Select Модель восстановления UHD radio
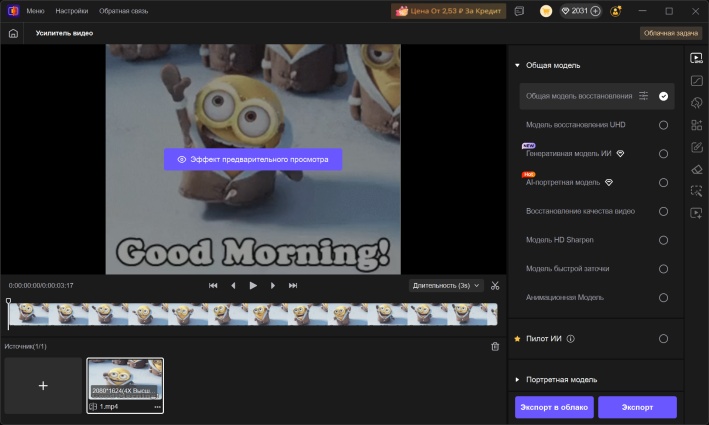The width and height of the screenshot is (709, 425). 663,125
